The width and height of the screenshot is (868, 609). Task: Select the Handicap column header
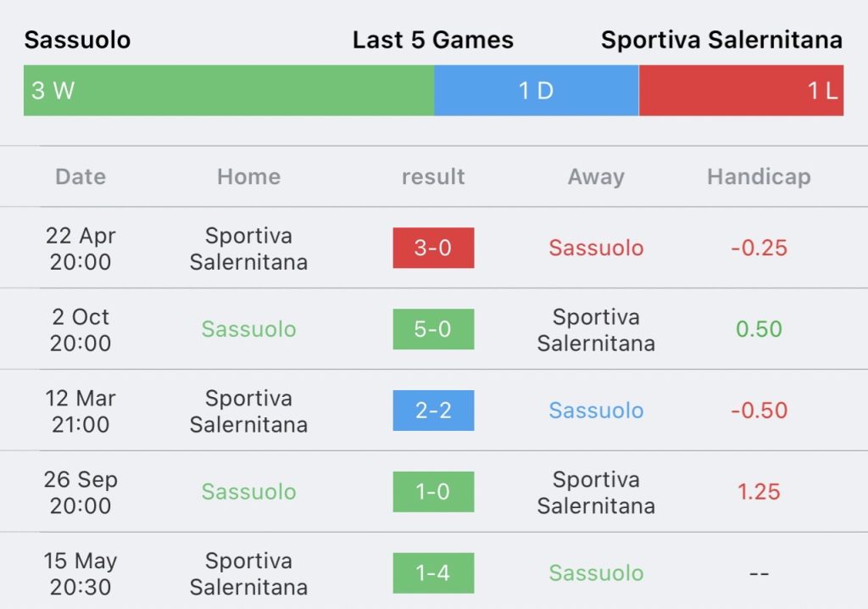point(759,176)
